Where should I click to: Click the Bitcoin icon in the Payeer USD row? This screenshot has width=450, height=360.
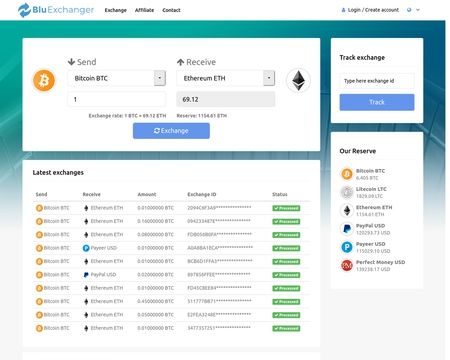tap(39, 248)
